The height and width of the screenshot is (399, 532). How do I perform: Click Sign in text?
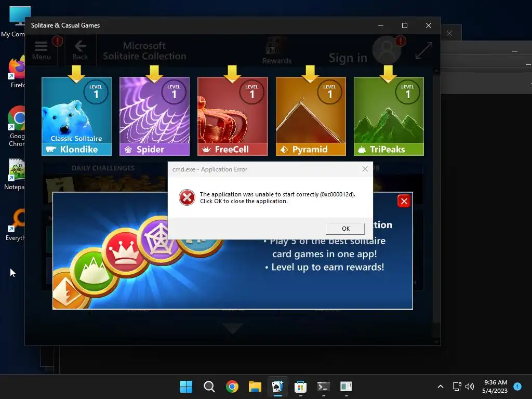click(348, 58)
